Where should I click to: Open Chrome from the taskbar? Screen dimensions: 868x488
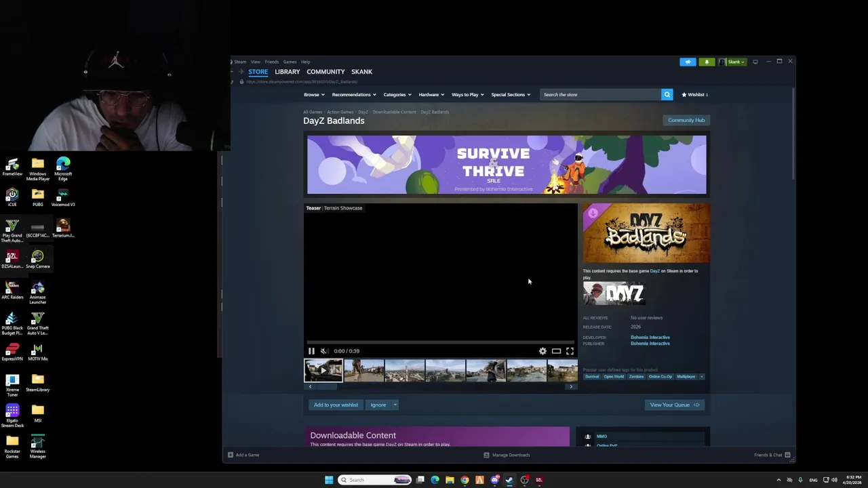point(465,480)
